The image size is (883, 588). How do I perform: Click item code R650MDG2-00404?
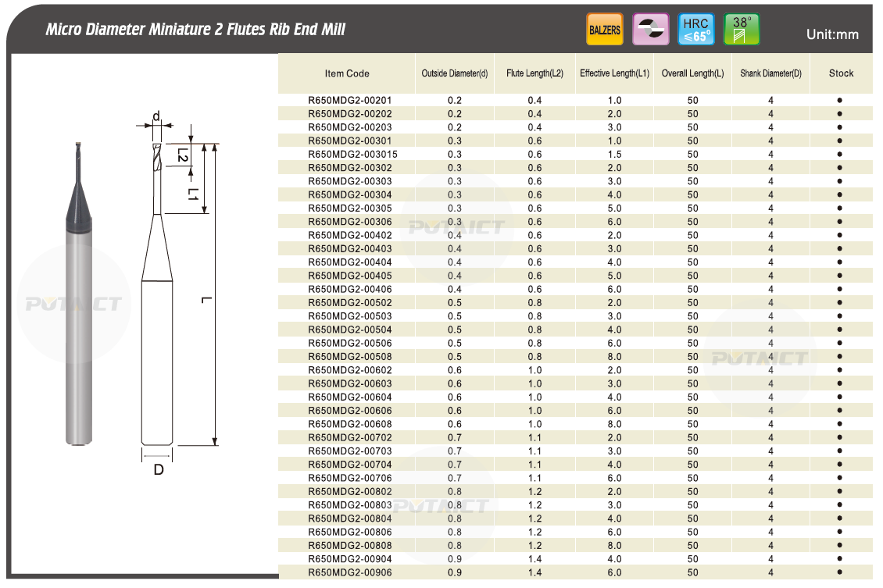click(x=350, y=262)
